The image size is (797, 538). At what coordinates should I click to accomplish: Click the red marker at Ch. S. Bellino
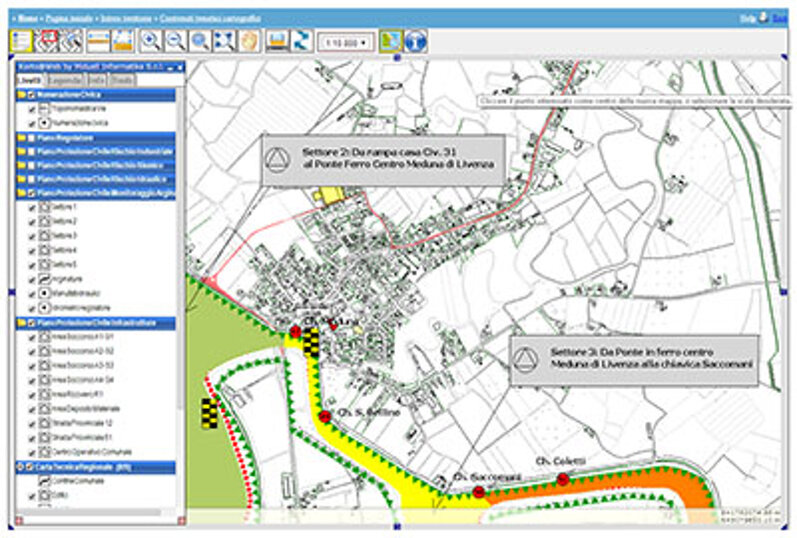pos(325,416)
